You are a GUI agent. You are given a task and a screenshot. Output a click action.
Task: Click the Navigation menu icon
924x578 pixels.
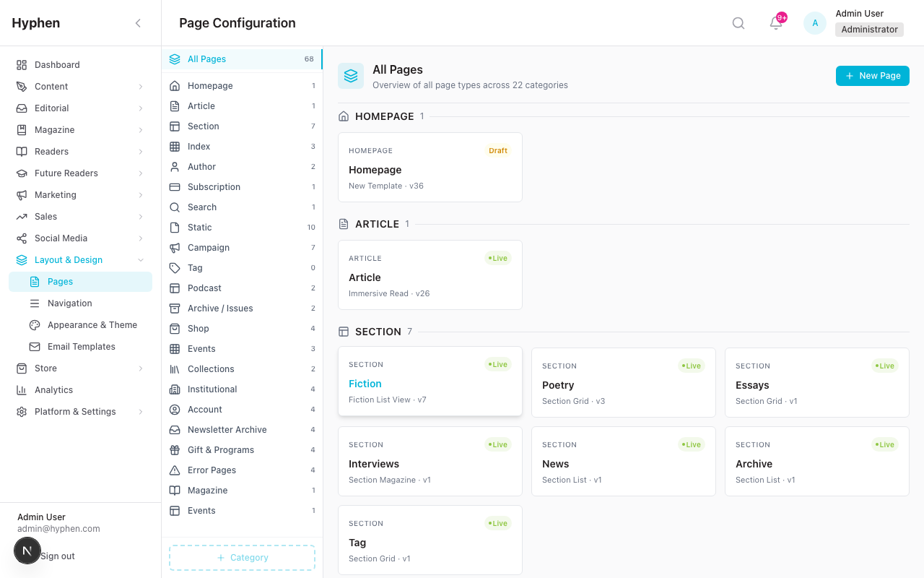tap(34, 303)
